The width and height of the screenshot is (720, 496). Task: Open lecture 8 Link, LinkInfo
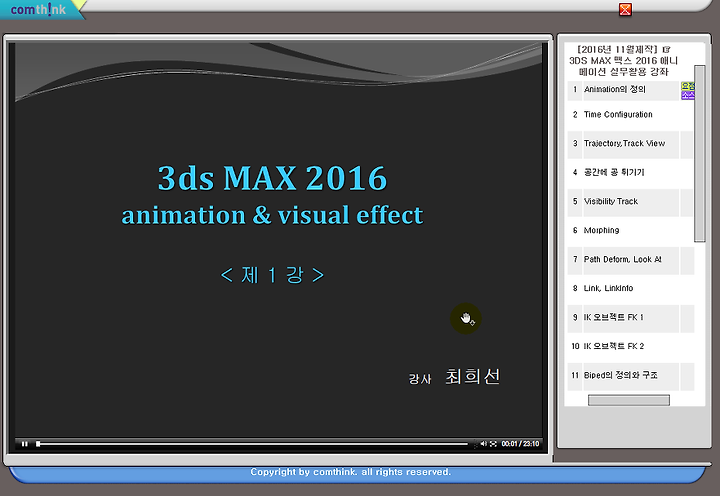click(608, 288)
